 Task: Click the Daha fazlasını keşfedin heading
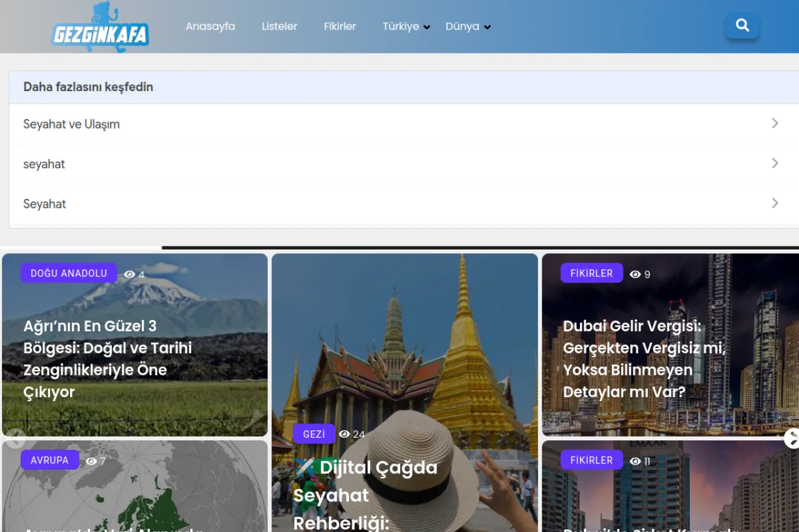coord(88,87)
